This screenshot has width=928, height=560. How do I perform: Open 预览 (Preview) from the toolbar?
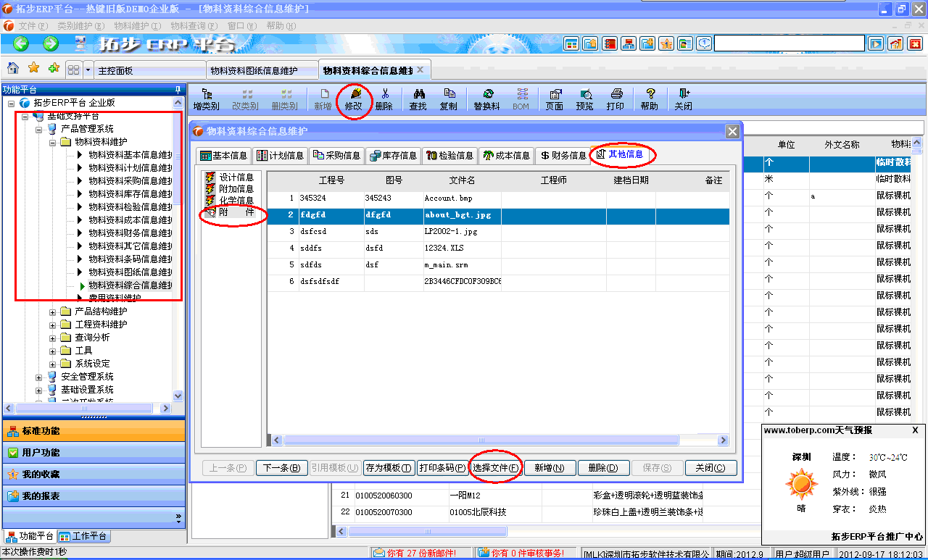click(x=584, y=99)
